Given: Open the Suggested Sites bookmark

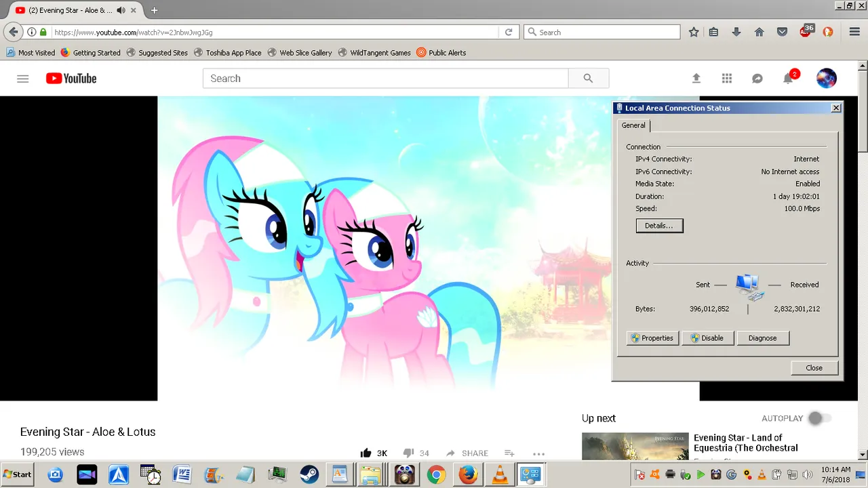Looking at the screenshot, I should 157,52.
